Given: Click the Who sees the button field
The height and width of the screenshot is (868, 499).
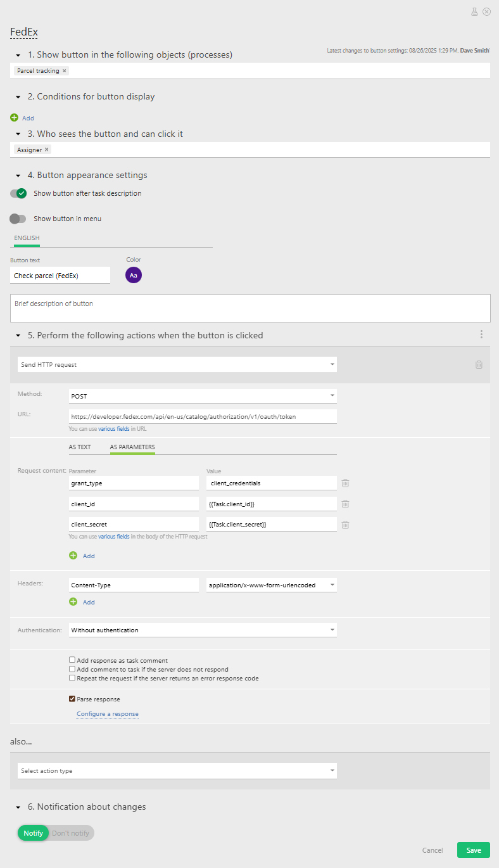Looking at the screenshot, I should click(x=251, y=150).
